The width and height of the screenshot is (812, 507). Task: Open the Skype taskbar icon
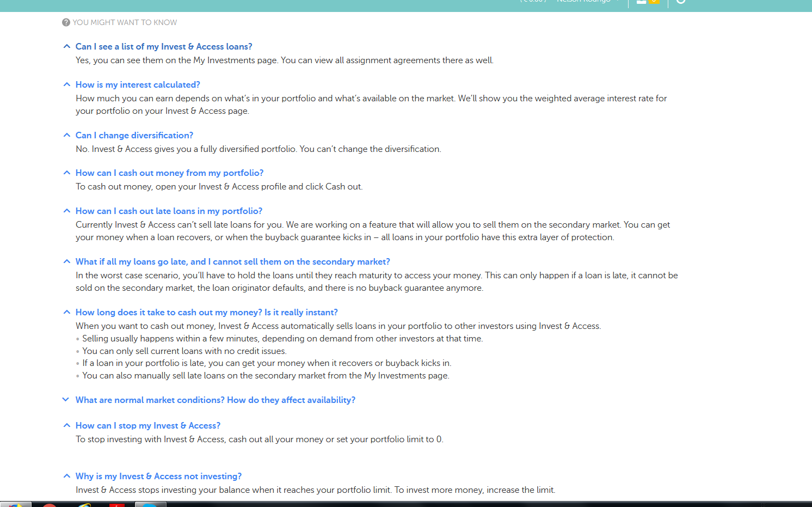[150, 505]
